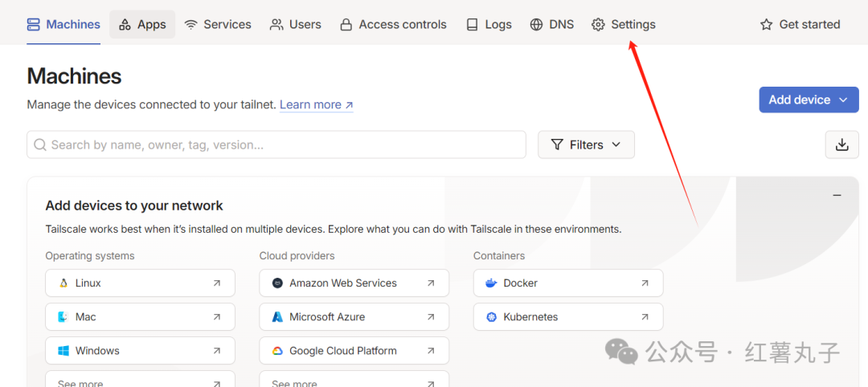Click the Machines page heading

click(x=74, y=75)
